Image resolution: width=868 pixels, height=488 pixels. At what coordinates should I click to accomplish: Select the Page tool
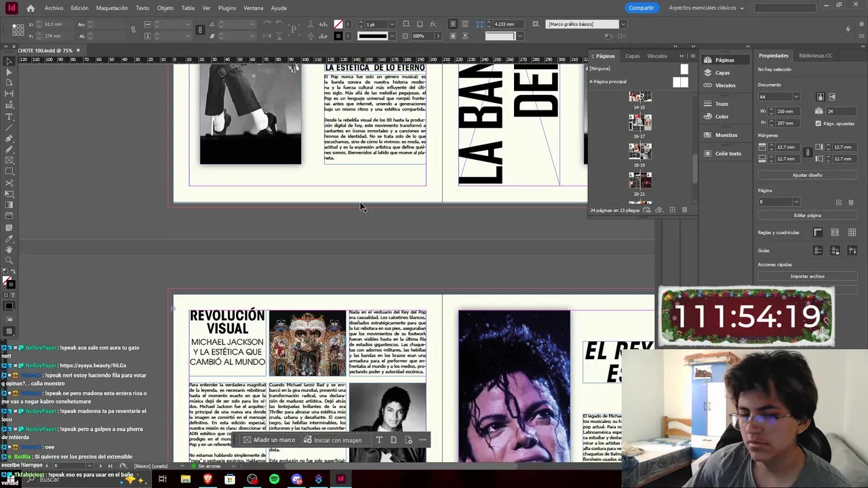(x=9, y=83)
